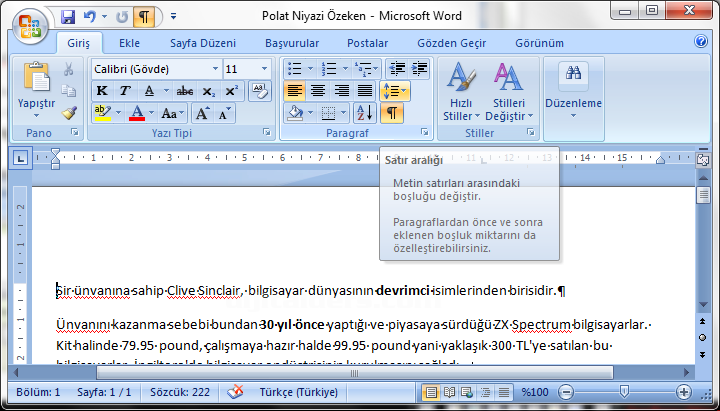Click Sözcük: 222 word count
The width and height of the screenshot is (720, 411).
(180, 392)
